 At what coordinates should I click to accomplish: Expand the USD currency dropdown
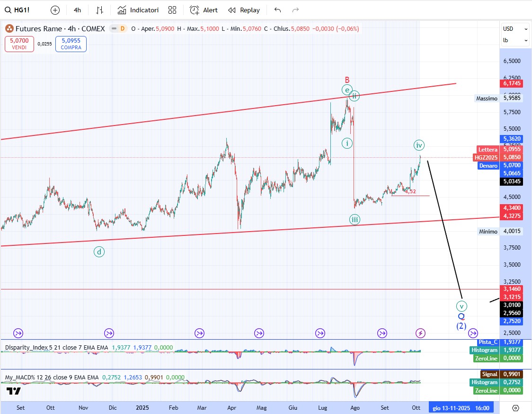click(515, 29)
